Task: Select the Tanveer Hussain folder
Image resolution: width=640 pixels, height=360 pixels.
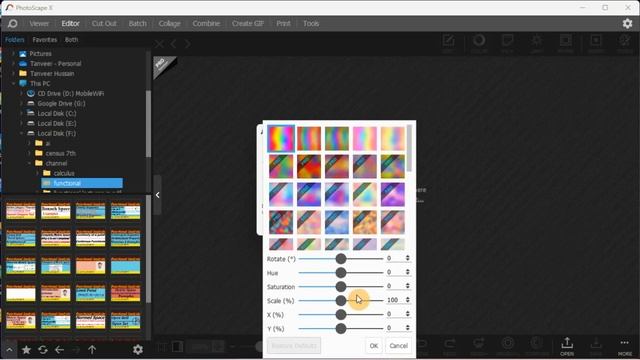Action: coord(52,74)
